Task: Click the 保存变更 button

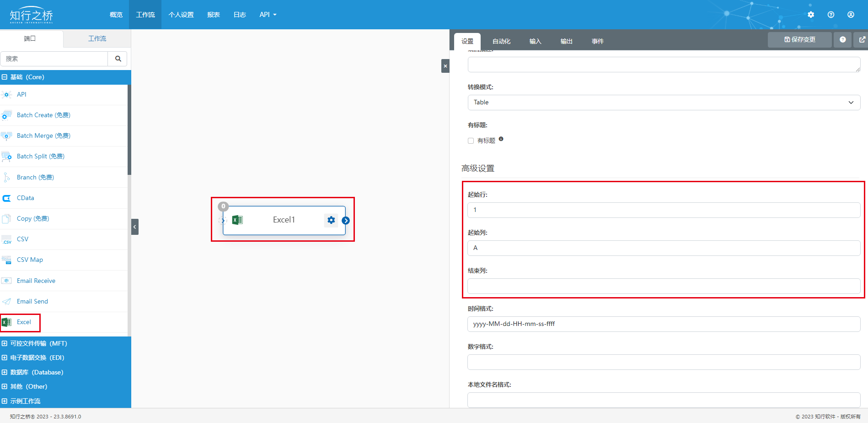Action: coord(799,40)
